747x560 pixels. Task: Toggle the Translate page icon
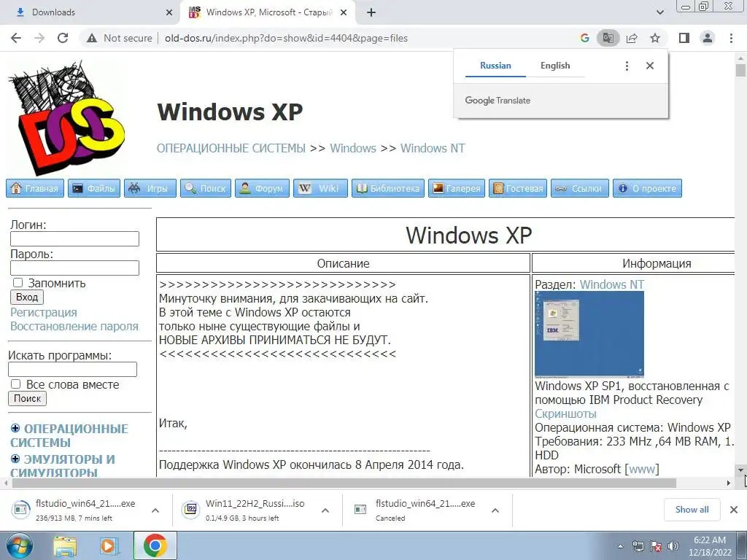608,38
